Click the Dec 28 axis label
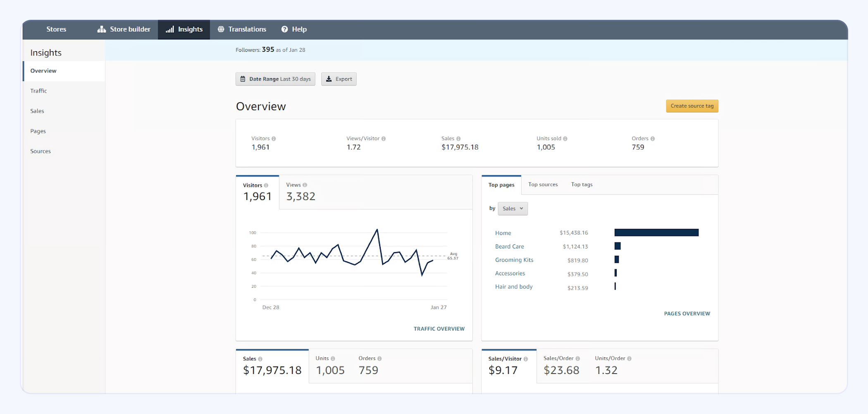Screen dimensions: 868x414 click(271, 307)
